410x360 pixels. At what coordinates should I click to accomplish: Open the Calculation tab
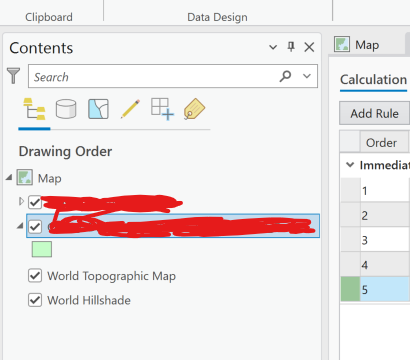[373, 80]
